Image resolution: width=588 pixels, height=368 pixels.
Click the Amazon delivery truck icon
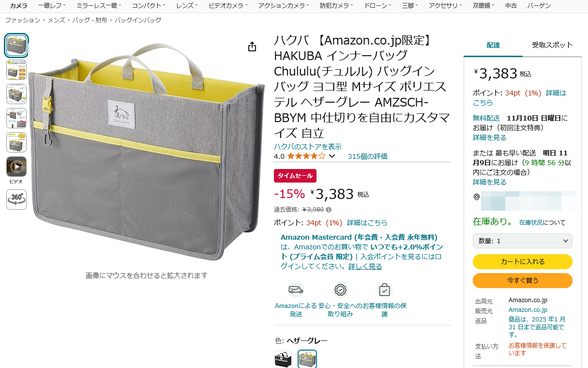click(296, 290)
